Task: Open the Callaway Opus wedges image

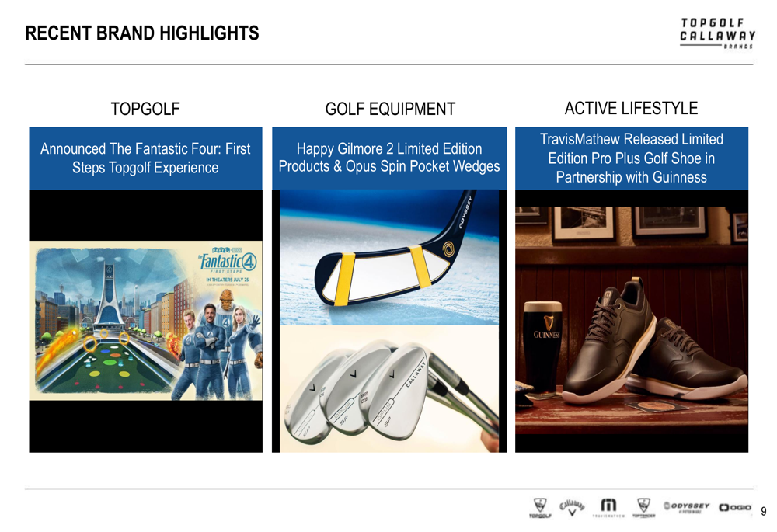Action: (x=389, y=389)
